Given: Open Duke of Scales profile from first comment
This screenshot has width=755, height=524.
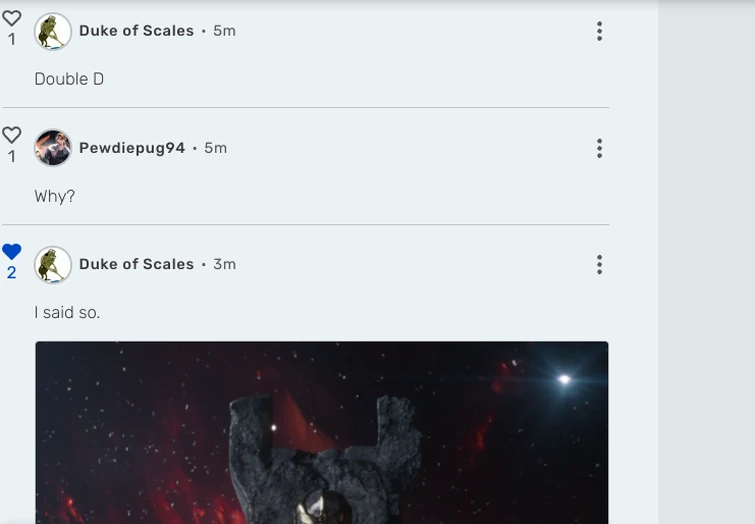Looking at the screenshot, I should click(136, 31).
